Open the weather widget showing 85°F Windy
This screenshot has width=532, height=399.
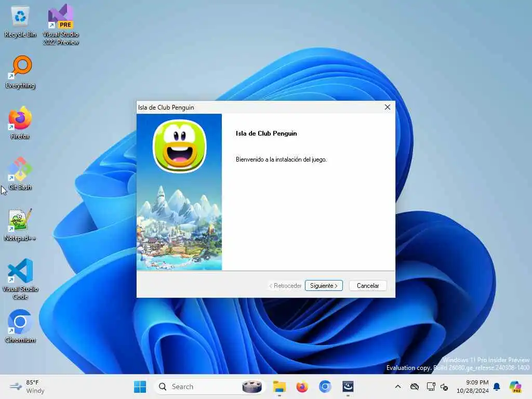pyautogui.click(x=27, y=387)
